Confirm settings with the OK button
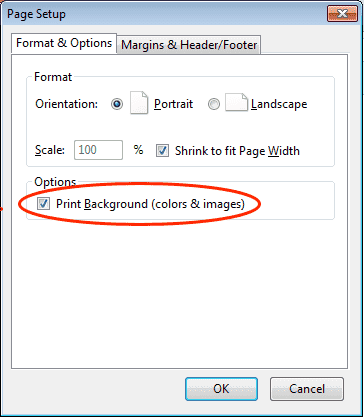Viewport: 364px width, 417px height. coord(221,389)
